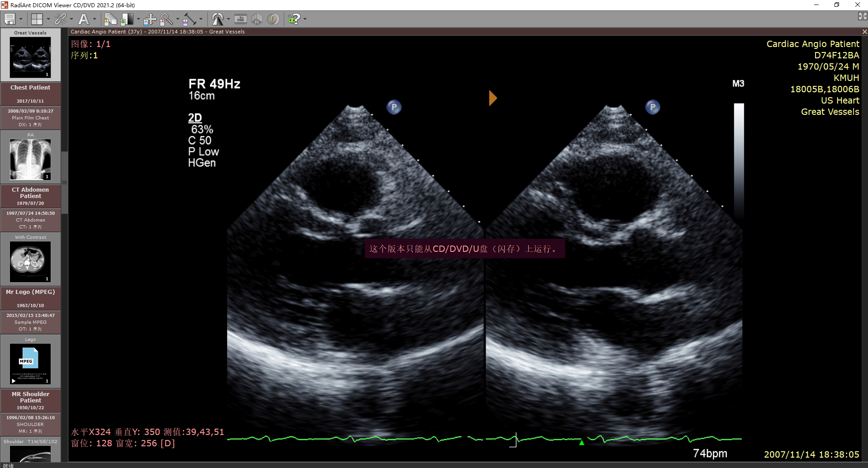Toggle full screen mode icon

coord(862,16)
